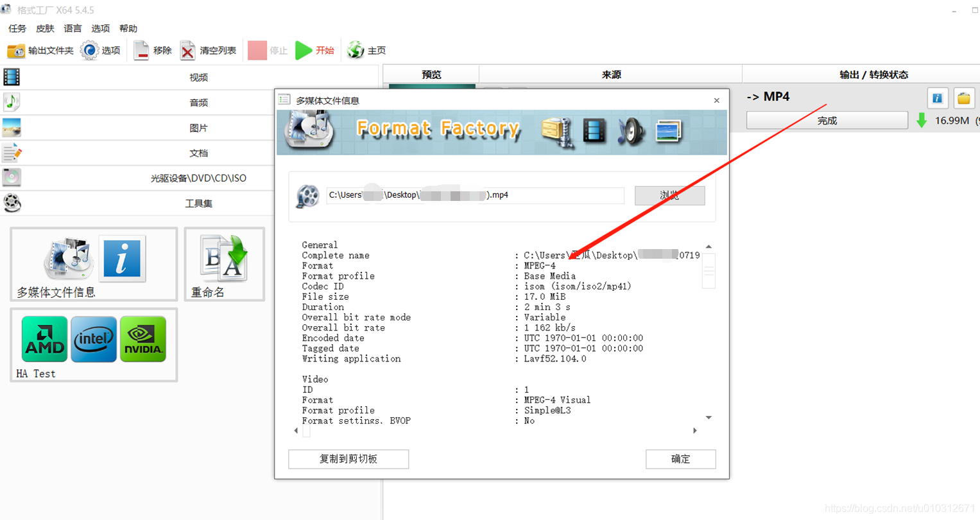Open the output folder icon on MP4 task
This screenshot has width=980, height=520.
[x=964, y=98]
